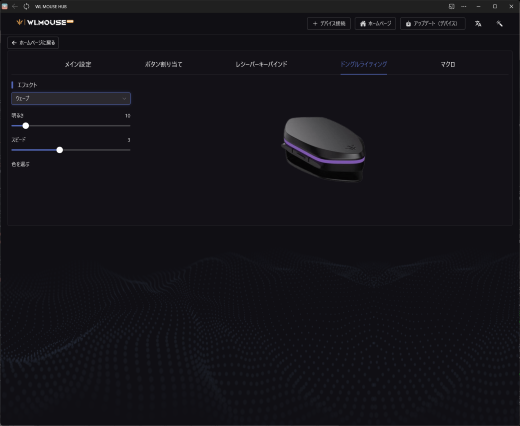Switch to the ボタン割り当て tab
520x426 pixels.
(163, 64)
